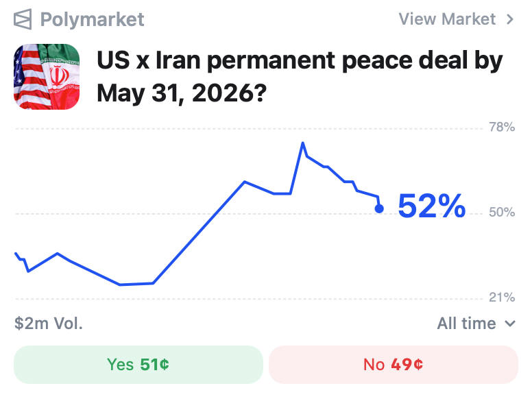Click the market title about Iran peace deal
Screen dimensions: 532x399
click(x=300, y=77)
